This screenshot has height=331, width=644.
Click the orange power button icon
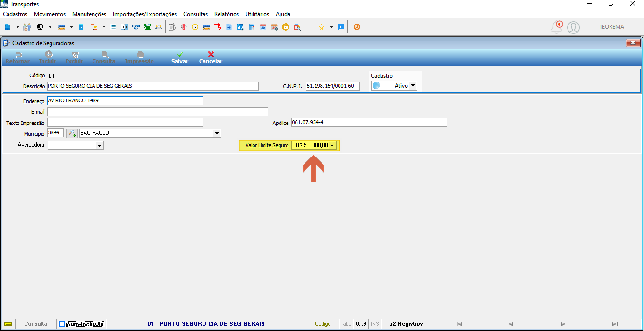tap(357, 27)
